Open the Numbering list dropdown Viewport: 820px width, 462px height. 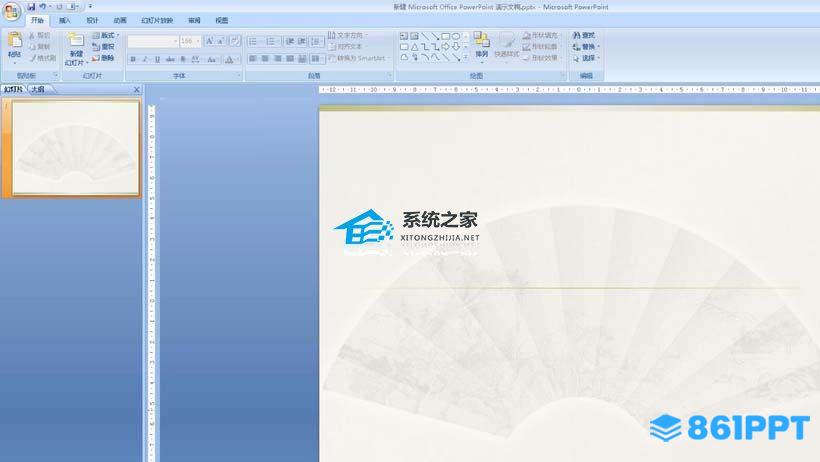pos(272,41)
